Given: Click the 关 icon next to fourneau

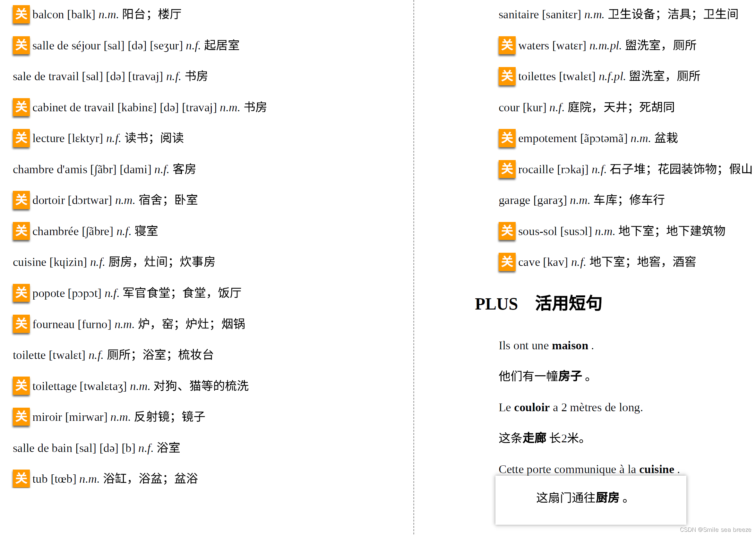Looking at the screenshot, I should coord(21,324).
